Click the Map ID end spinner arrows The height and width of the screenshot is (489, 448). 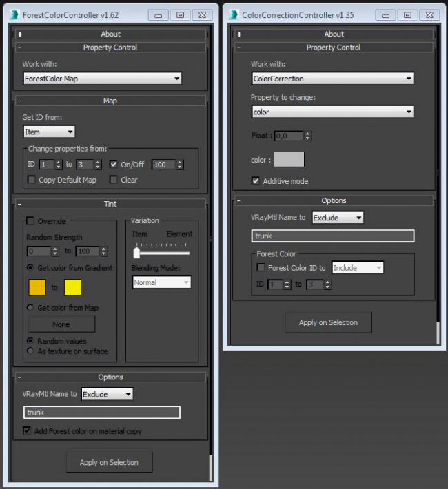(98, 165)
